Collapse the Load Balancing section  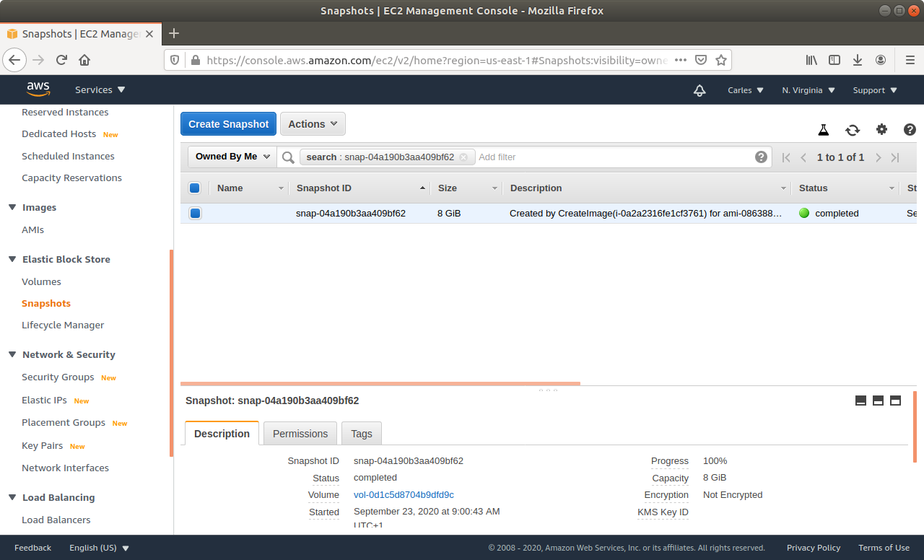12,497
